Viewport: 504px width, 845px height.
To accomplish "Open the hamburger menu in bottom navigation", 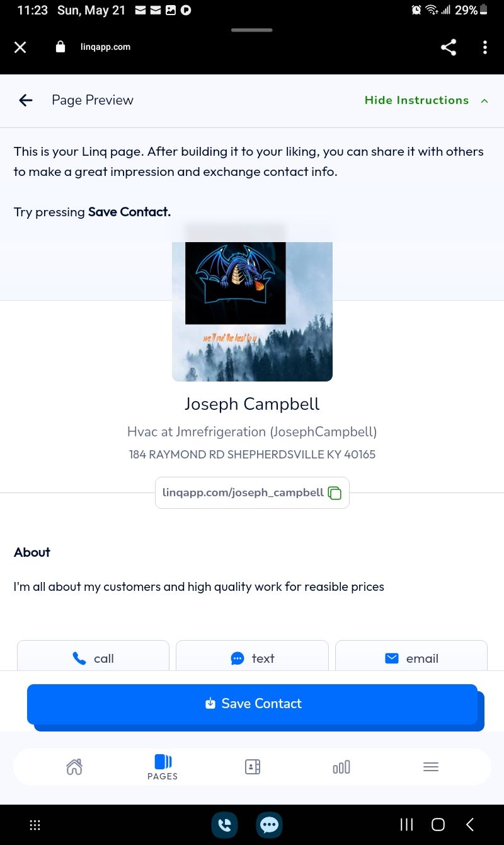I will pyautogui.click(x=431, y=767).
